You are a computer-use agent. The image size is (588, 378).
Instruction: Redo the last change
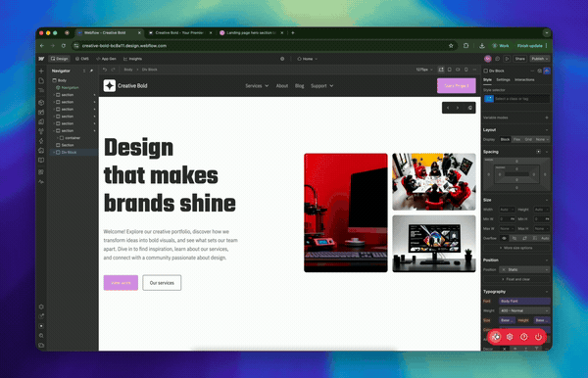pyautogui.click(x=113, y=70)
